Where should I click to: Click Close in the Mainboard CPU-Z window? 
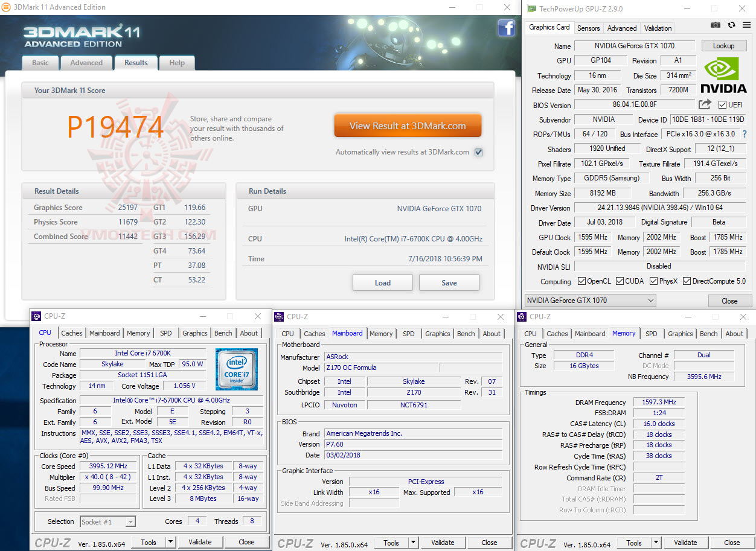(489, 543)
